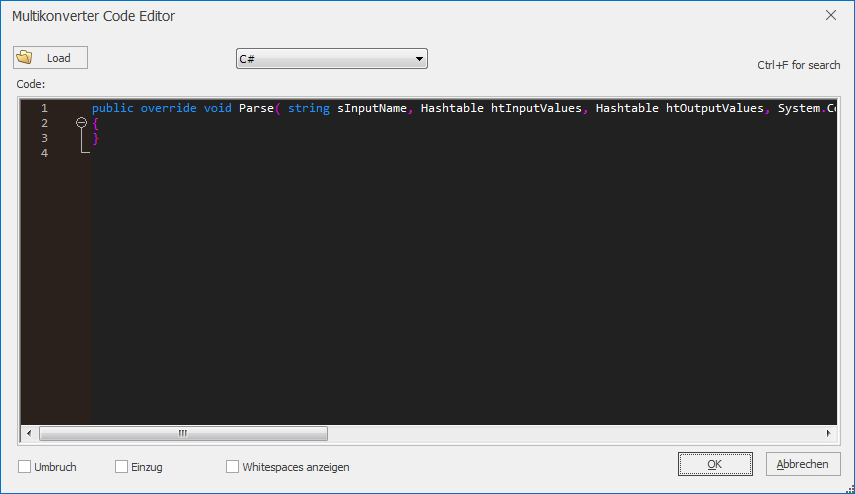
Task: Click the horizontal scrollbar thumb
Action: click(183, 433)
